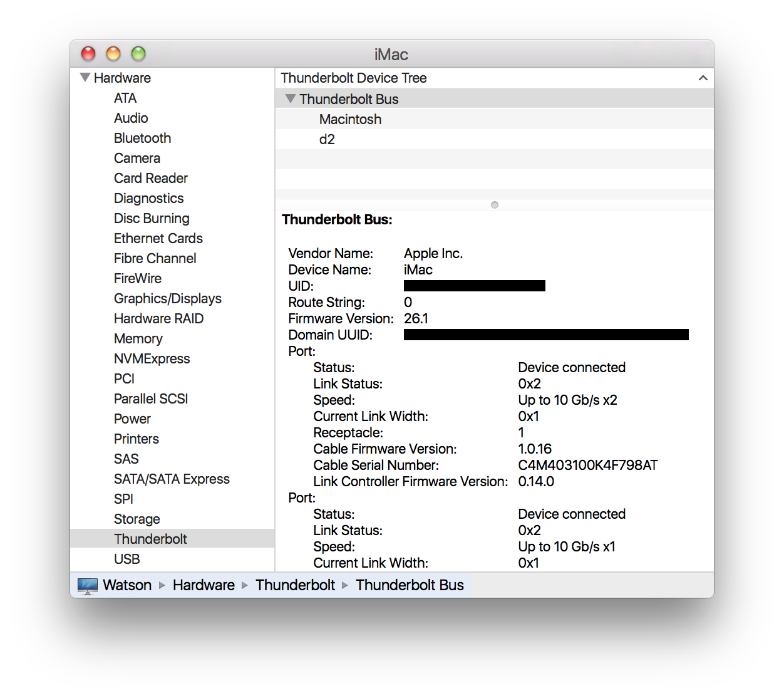This screenshot has height=698, width=784.
Task: Select Fibre Channel in the sidebar
Action: (x=172, y=258)
